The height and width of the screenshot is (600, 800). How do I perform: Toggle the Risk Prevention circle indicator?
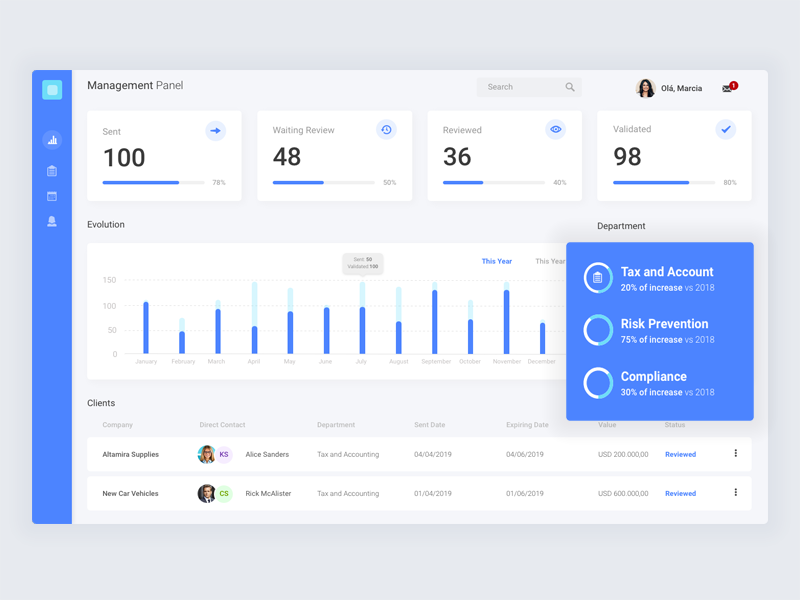point(597,330)
